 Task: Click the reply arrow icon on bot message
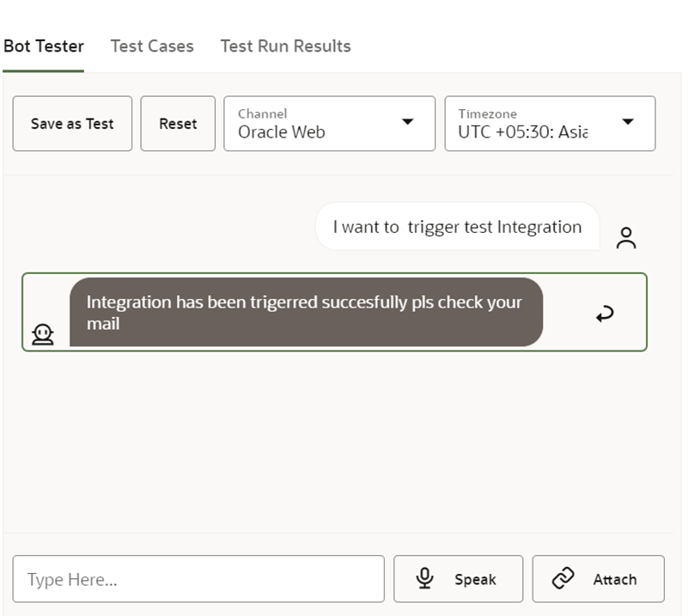click(x=605, y=314)
